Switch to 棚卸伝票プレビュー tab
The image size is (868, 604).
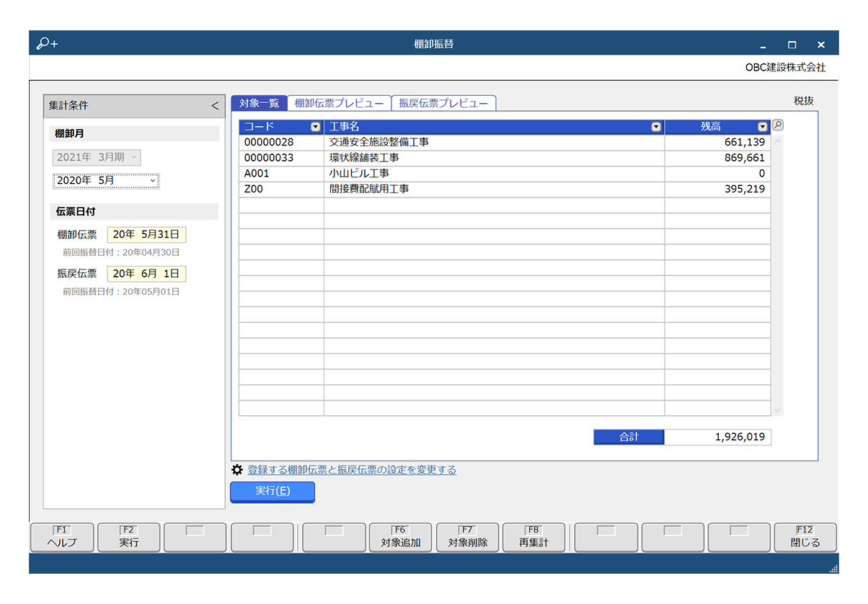coord(339,103)
